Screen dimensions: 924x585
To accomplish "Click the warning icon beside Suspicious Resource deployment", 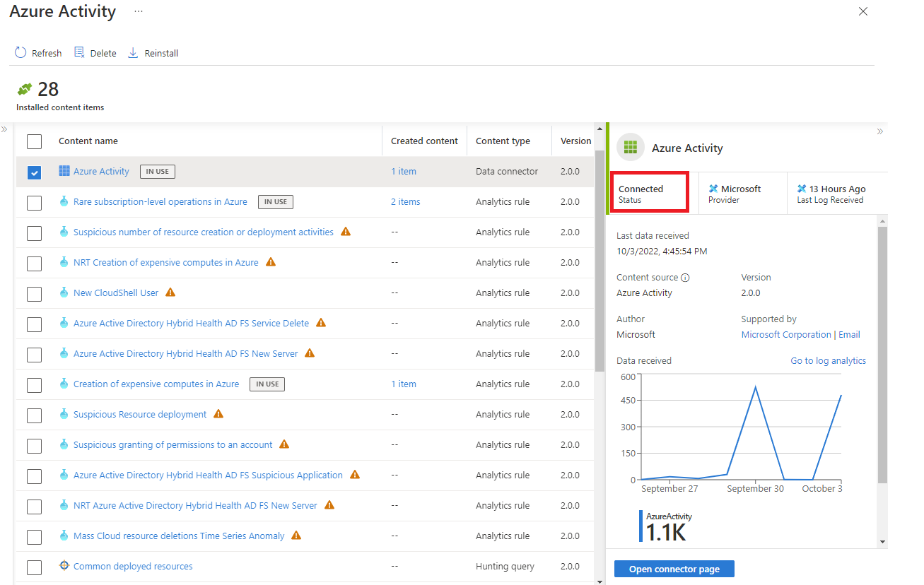I will tap(218, 415).
